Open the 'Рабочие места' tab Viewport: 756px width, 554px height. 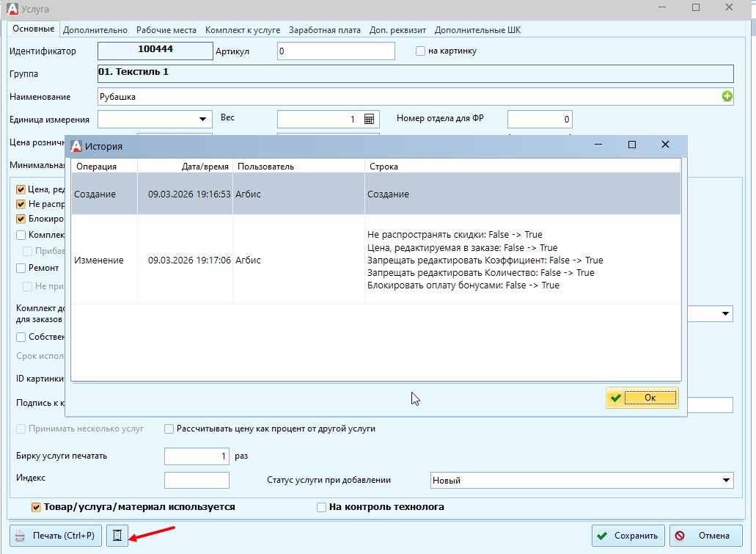point(166,30)
